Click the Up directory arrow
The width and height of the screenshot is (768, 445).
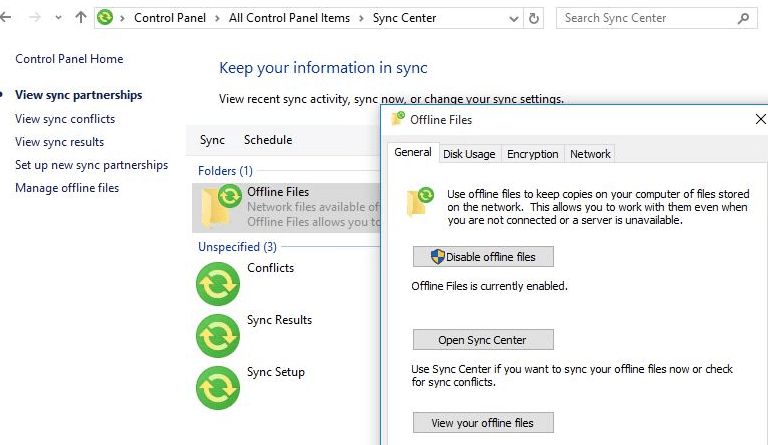click(81, 18)
